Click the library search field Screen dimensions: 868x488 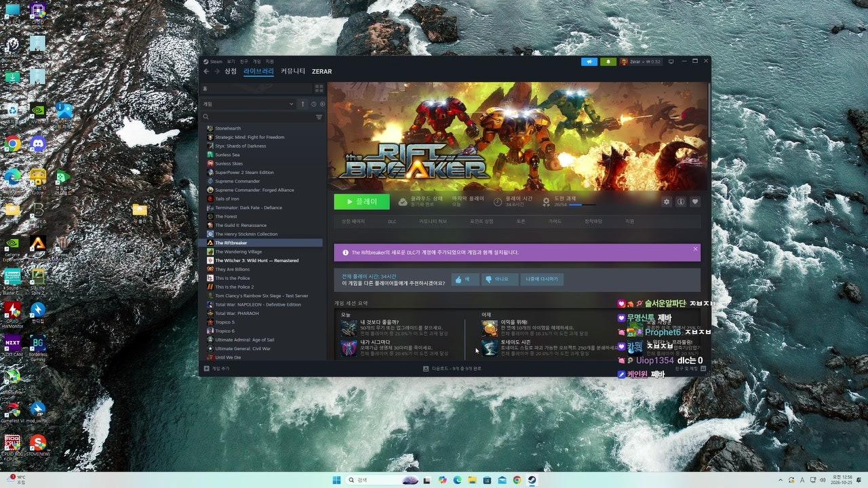256,117
